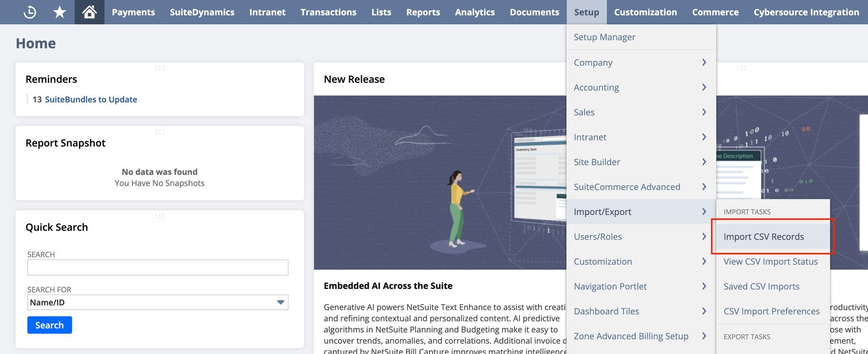Open the Lists menu
This screenshot has height=354, width=868.
[x=381, y=12]
